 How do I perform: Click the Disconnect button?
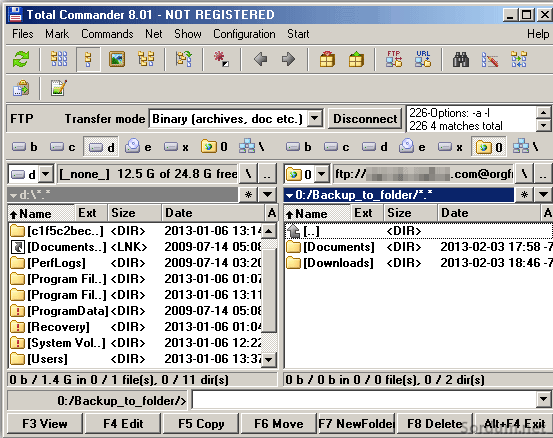tap(365, 118)
